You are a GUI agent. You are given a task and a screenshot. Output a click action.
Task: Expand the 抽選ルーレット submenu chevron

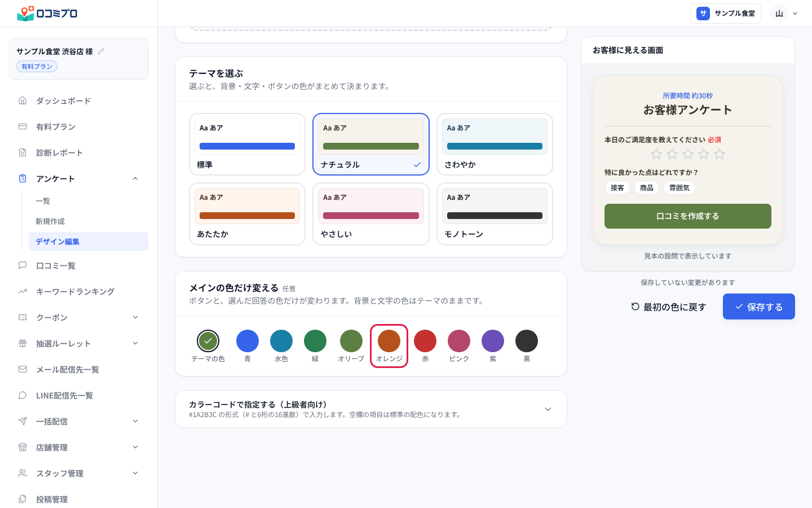[135, 343]
